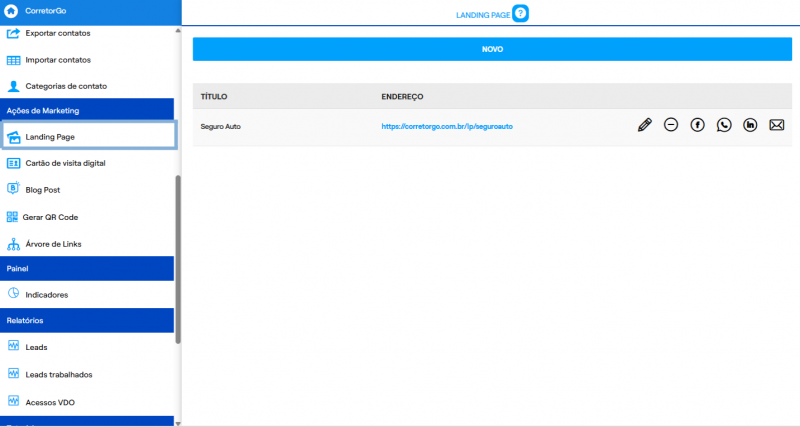Click the Landing Page sidebar icon
The height and width of the screenshot is (427, 800).
click(x=14, y=137)
